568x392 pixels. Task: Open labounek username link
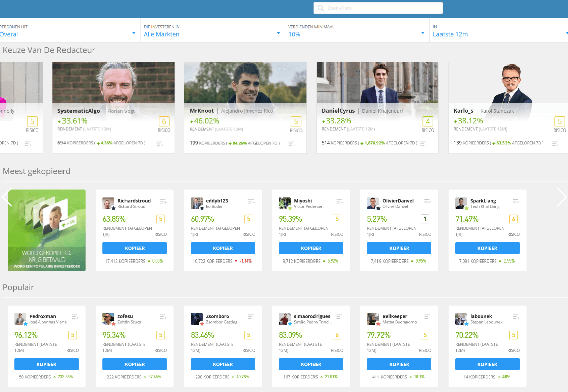click(x=481, y=316)
